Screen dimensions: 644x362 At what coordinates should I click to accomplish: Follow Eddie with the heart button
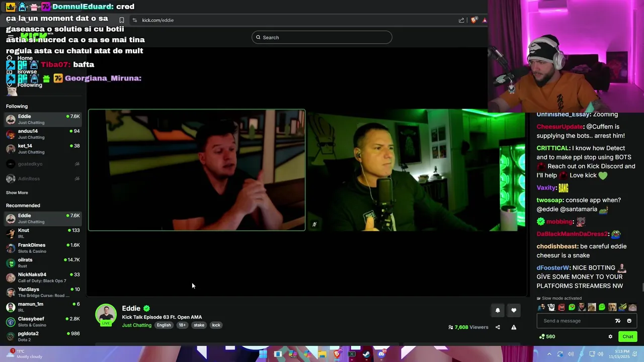point(514,310)
